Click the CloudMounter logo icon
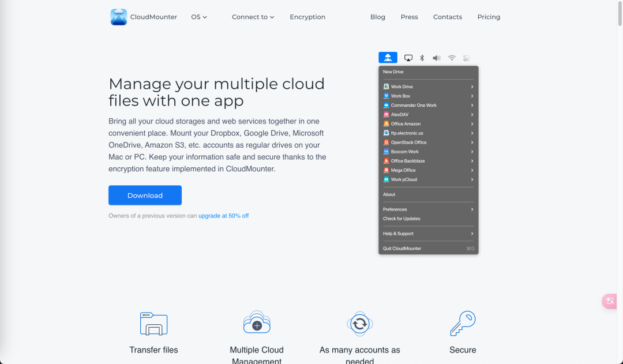This screenshot has height=364, width=623. point(118,17)
